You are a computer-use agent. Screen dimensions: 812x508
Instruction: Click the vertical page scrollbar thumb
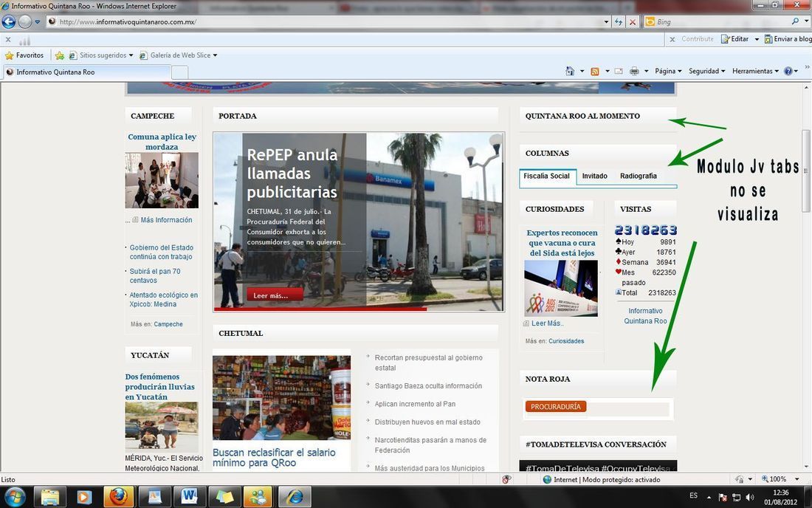coord(806,171)
